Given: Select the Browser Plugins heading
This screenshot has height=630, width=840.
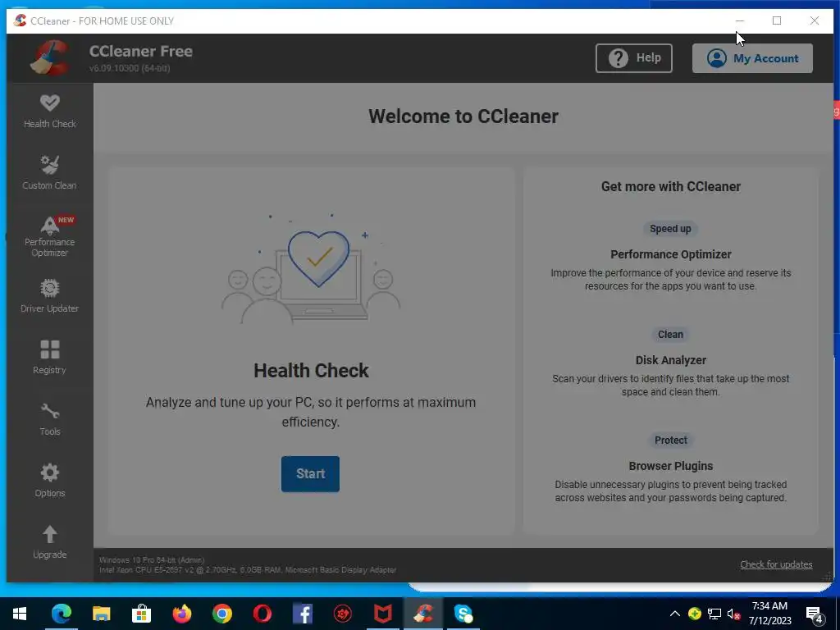Looking at the screenshot, I should [x=671, y=466].
